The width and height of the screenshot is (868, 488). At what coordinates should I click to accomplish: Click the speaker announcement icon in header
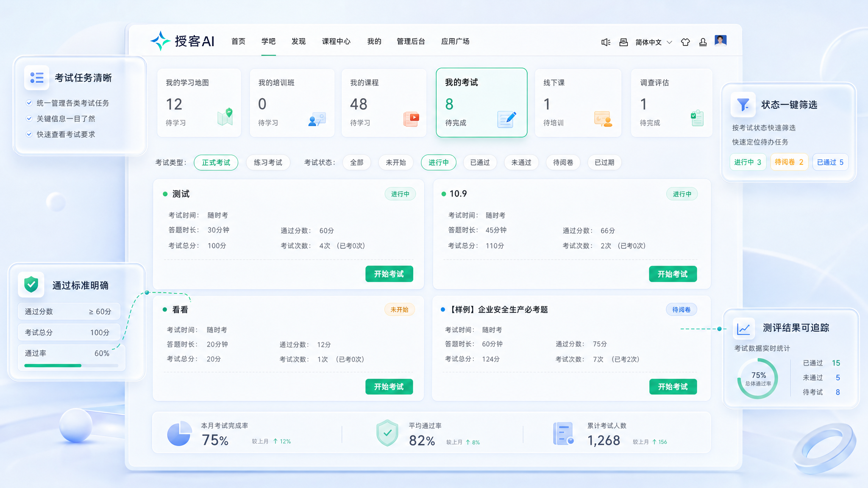coord(606,42)
